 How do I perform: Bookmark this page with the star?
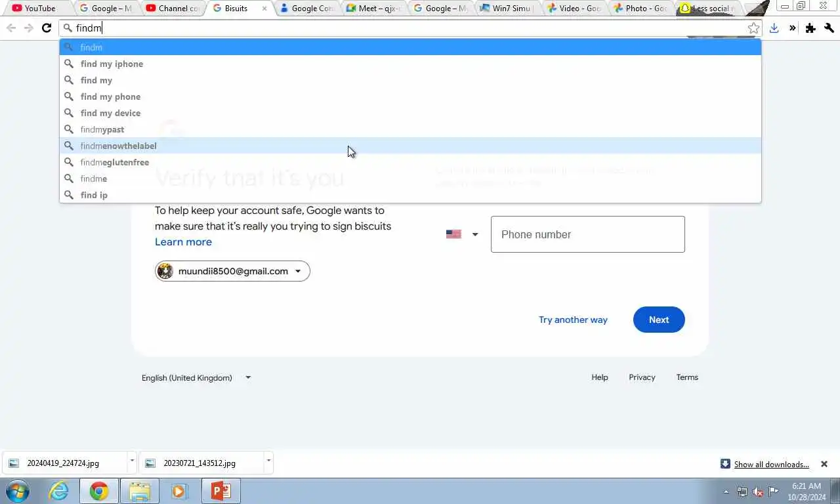(753, 28)
